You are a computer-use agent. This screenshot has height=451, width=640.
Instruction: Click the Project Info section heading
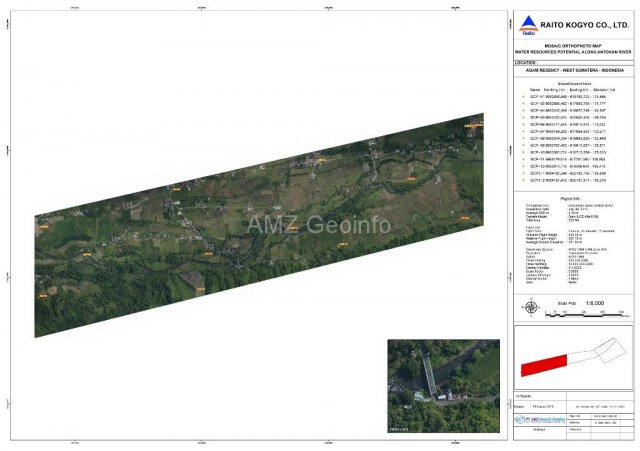click(x=571, y=197)
